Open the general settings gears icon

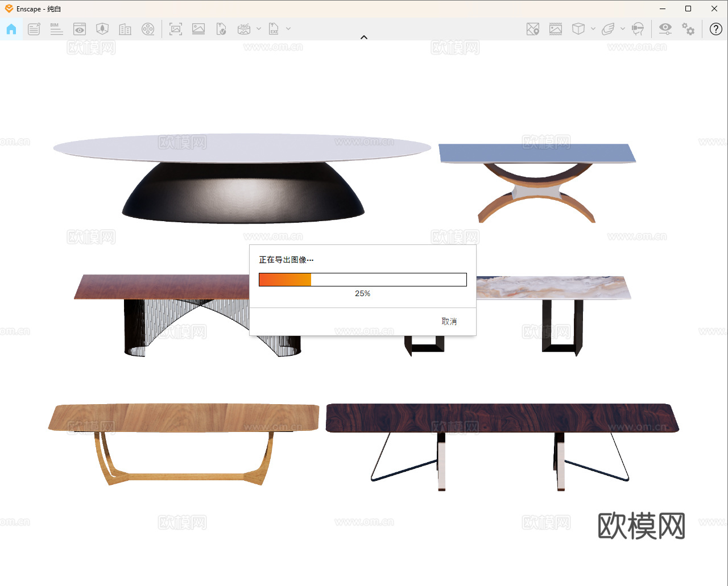coord(688,29)
